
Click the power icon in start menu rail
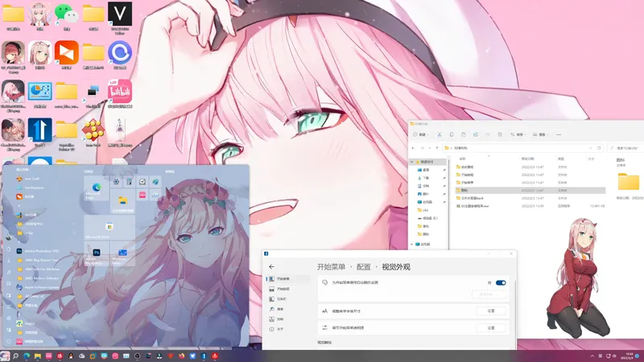[9, 341]
